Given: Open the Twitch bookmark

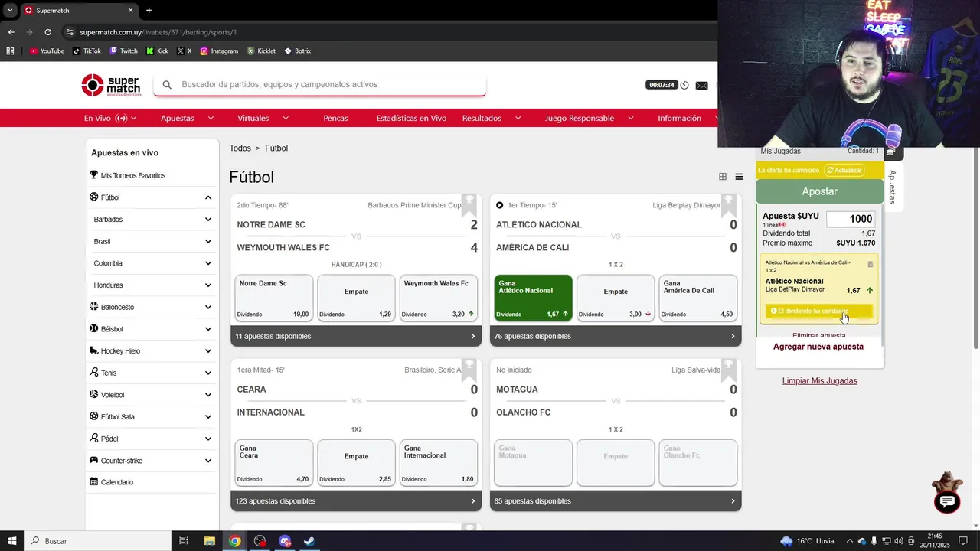Looking at the screenshot, I should [x=123, y=51].
